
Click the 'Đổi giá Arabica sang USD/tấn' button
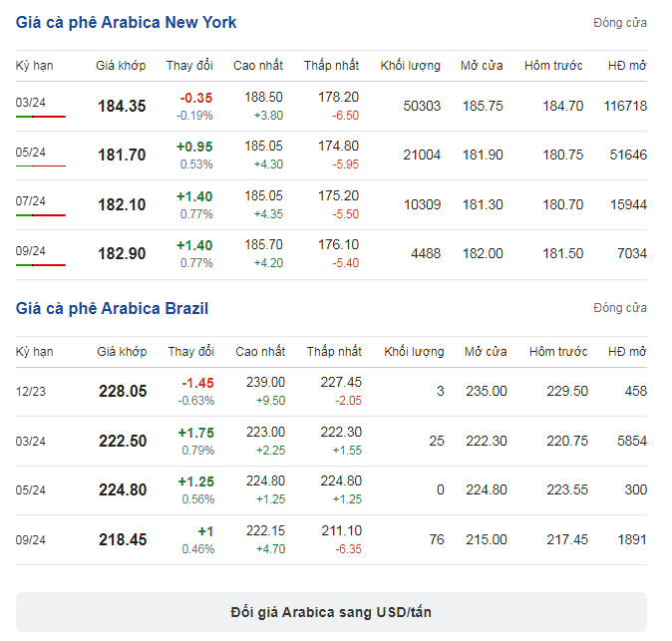331,612
